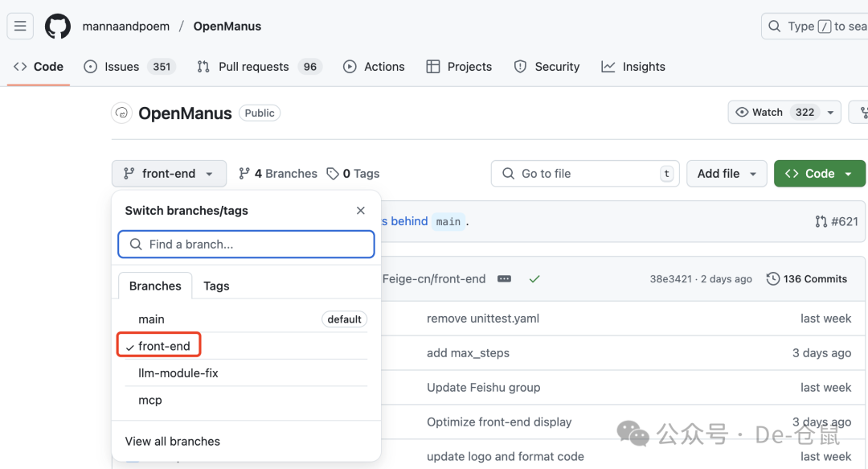Go to the GitHub homepage via the logo

coord(58,26)
